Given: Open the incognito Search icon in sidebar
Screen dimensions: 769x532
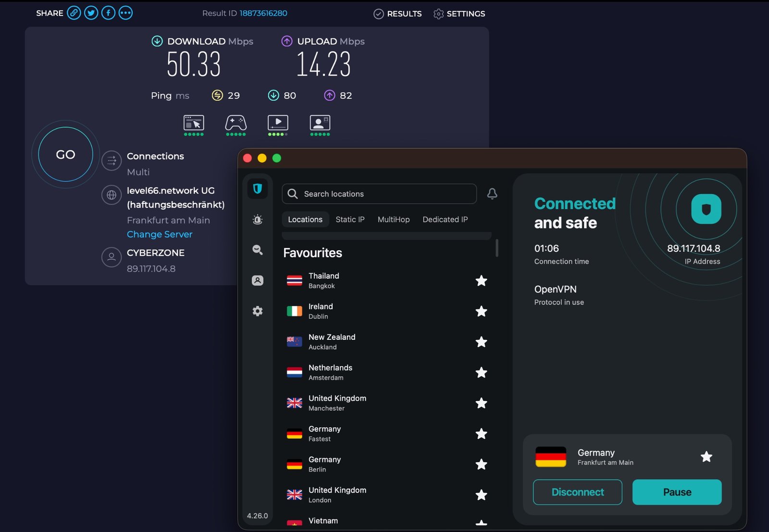Looking at the screenshot, I should point(258,250).
